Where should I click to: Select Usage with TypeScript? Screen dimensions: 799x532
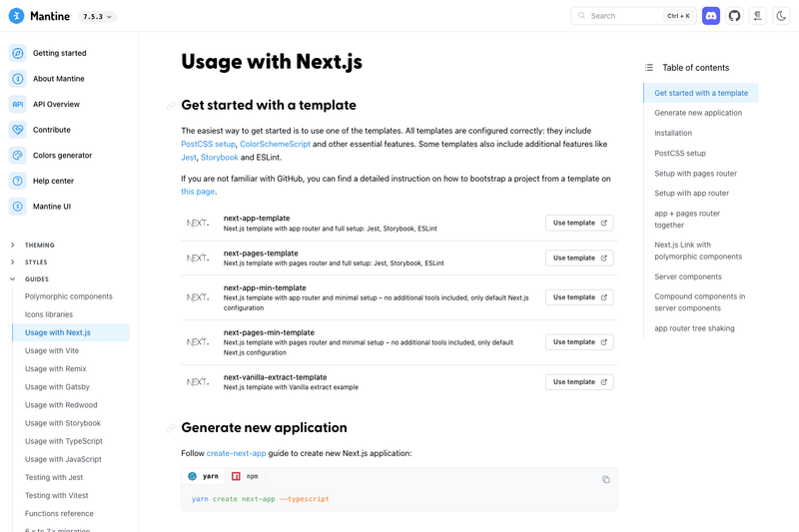tap(64, 441)
